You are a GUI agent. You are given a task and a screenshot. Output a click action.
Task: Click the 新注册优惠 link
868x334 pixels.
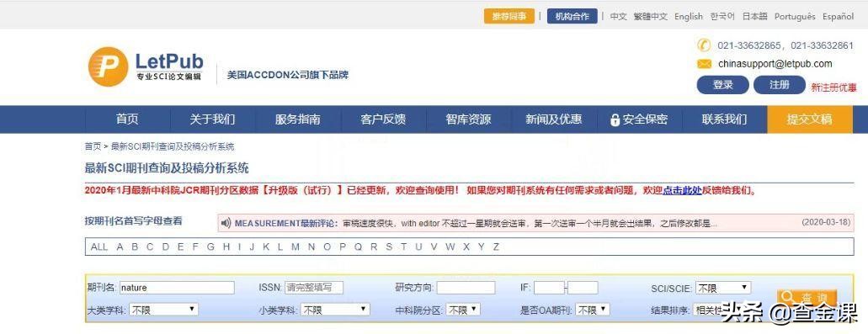pyautogui.click(x=833, y=87)
